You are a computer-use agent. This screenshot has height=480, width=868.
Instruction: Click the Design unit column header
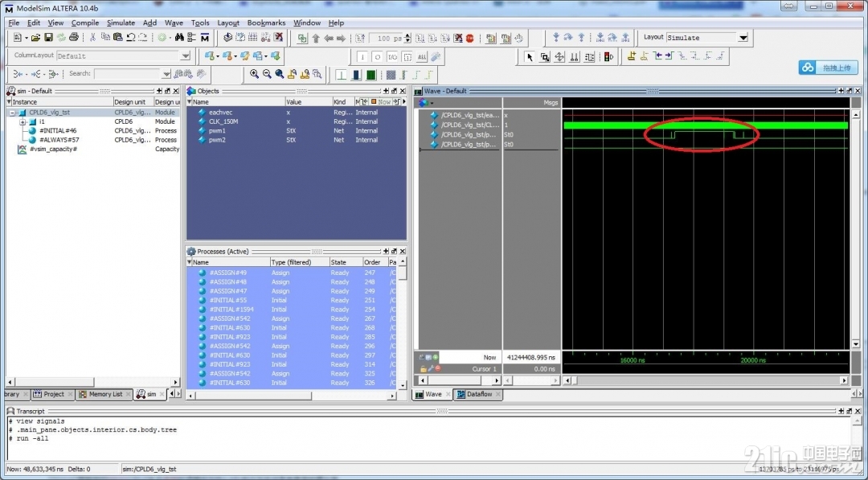tap(133, 102)
